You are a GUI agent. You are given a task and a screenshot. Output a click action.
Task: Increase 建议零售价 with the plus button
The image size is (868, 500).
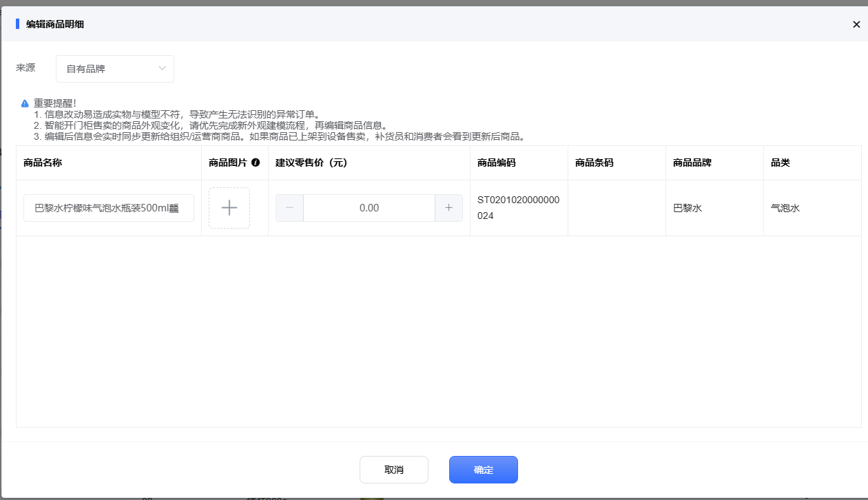point(448,208)
